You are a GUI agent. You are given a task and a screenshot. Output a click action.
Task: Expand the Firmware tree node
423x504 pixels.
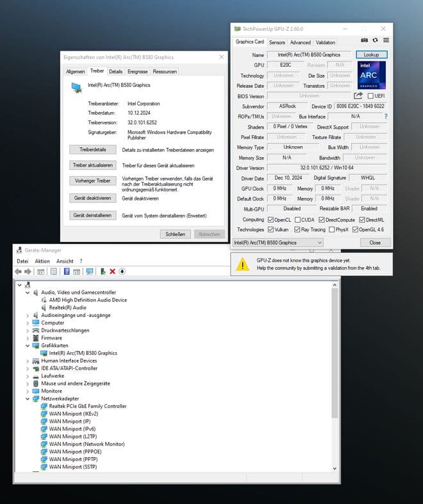pos(28,337)
